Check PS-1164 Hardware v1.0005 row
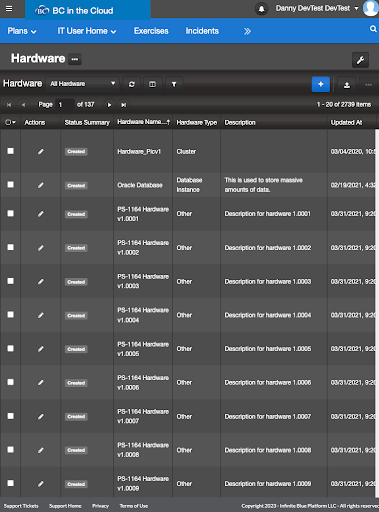 [x=11, y=348]
